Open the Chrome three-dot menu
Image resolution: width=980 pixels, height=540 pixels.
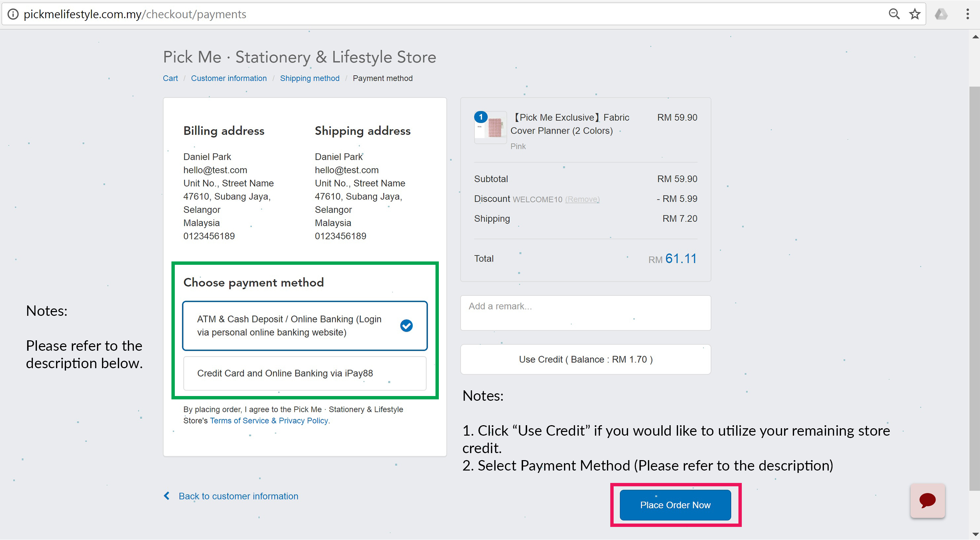(968, 14)
